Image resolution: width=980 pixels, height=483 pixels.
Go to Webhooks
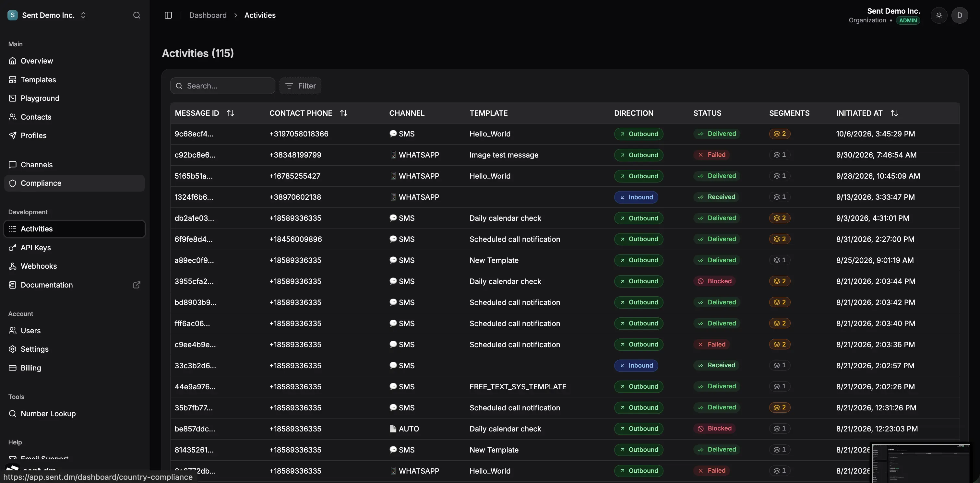coord(75,266)
